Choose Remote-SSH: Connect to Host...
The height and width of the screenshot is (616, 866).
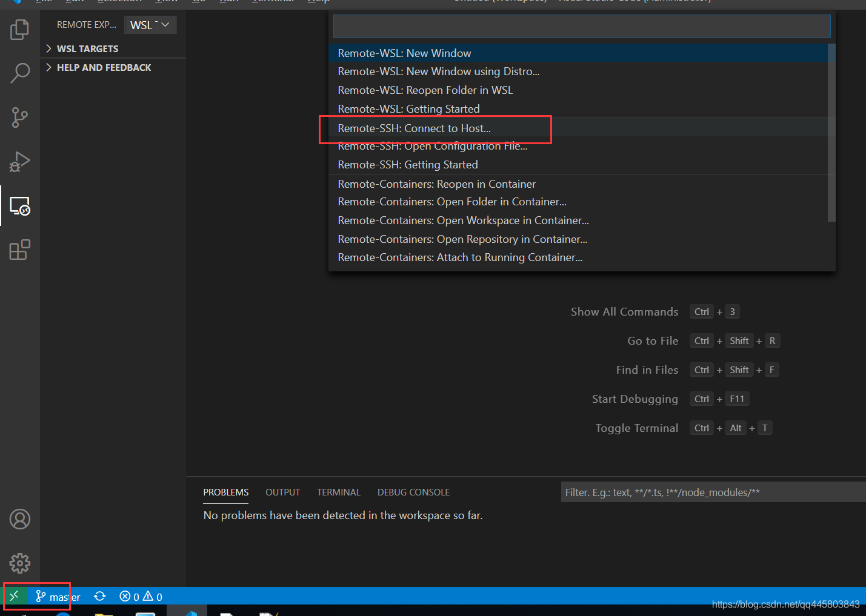tap(578, 128)
